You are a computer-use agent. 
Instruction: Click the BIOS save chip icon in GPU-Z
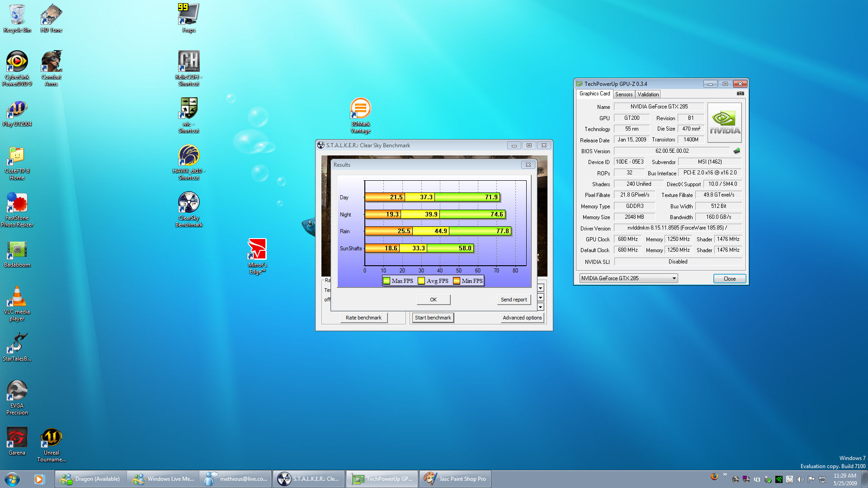(737, 151)
